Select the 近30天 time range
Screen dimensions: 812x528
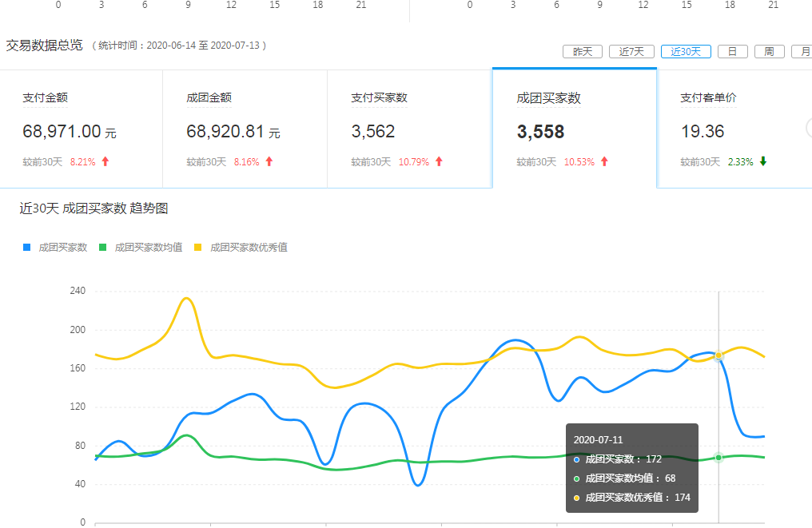click(686, 52)
